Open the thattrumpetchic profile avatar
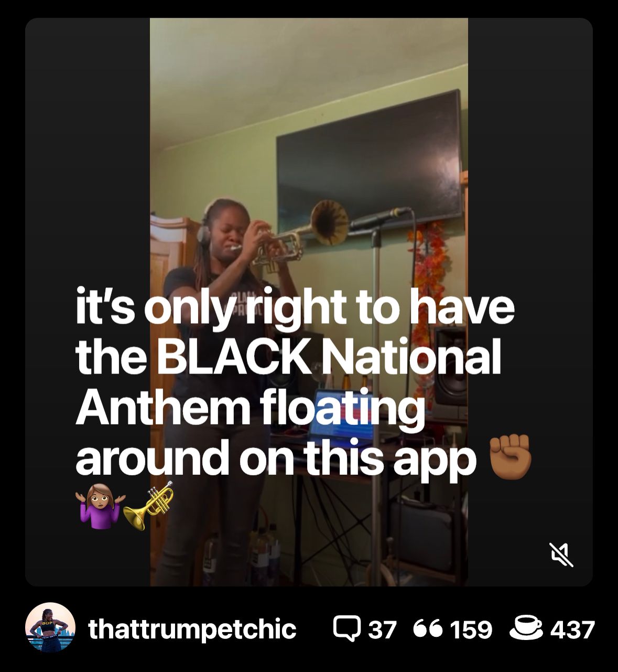The width and height of the screenshot is (618, 672). [50, 627]
